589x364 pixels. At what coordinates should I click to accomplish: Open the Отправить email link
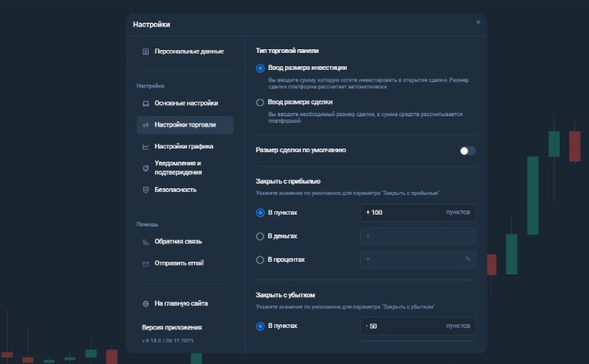point(178,263)
